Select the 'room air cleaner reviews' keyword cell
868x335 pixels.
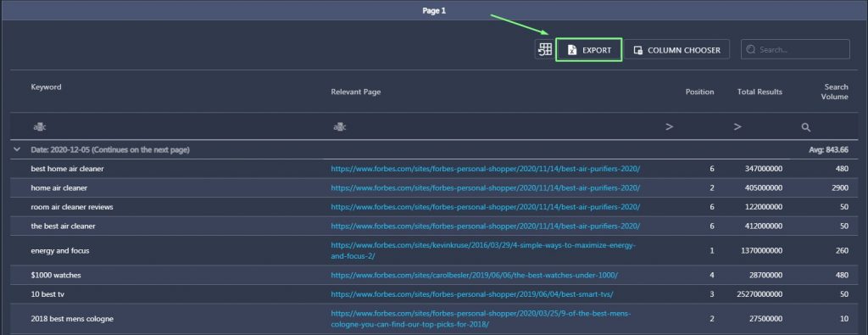pyautogui.click(x=72, y=207)
